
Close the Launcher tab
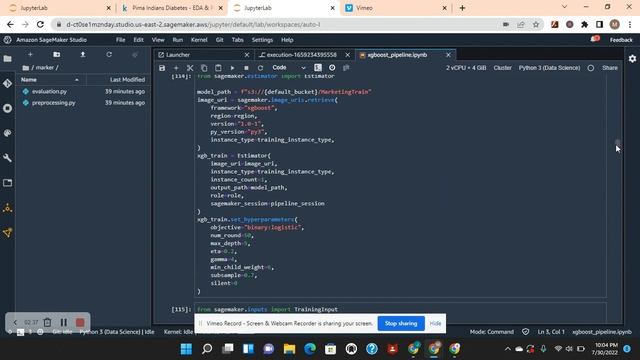(x=247, y=55)
